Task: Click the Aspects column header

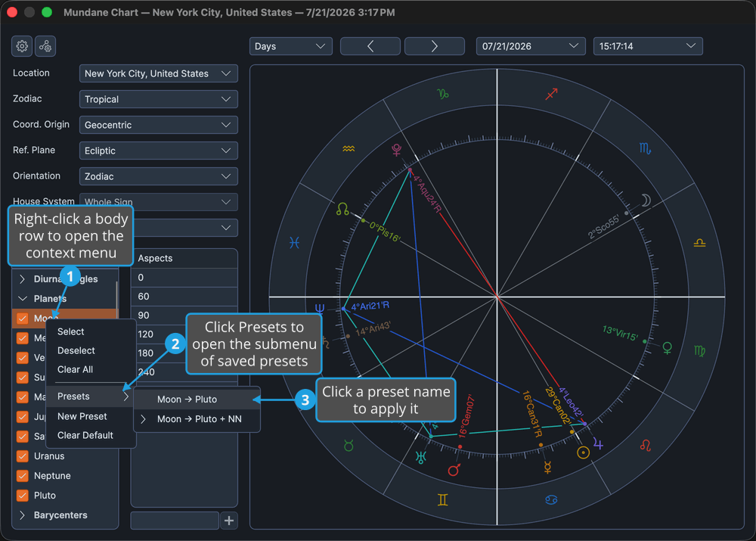Action: [x=184, y=258]
